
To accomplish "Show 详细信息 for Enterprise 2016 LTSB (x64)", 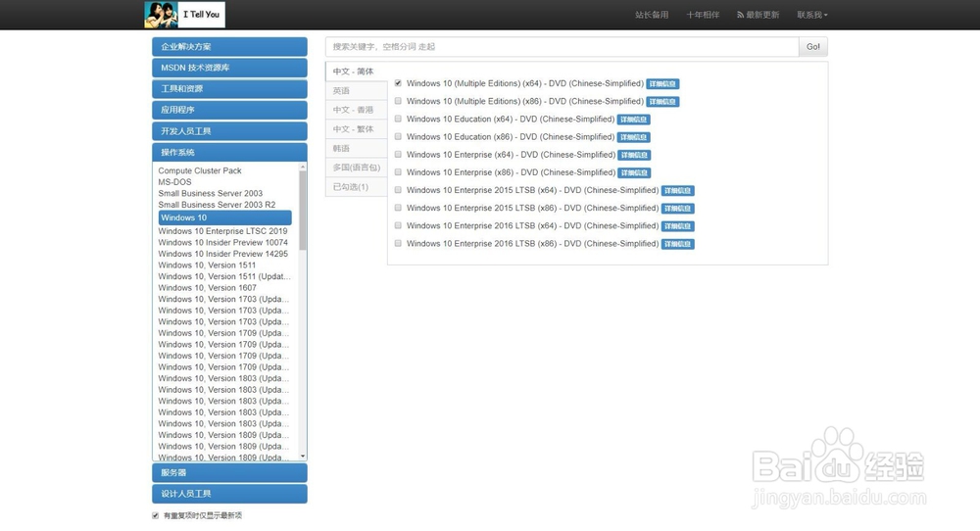I will click(x=677, y=226).
